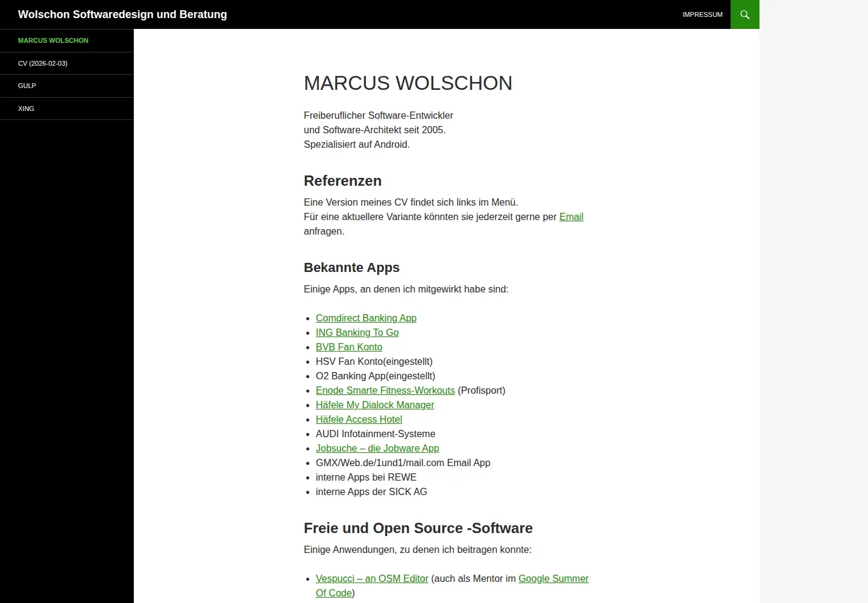
Task: Click the interne Apps bei REWE item
Action: (x=366, y=477)
